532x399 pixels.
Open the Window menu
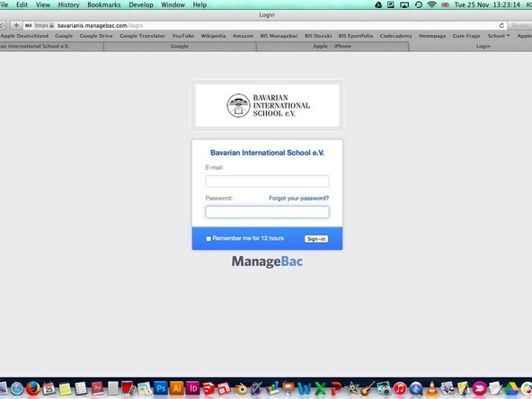[x=173, y=4]
